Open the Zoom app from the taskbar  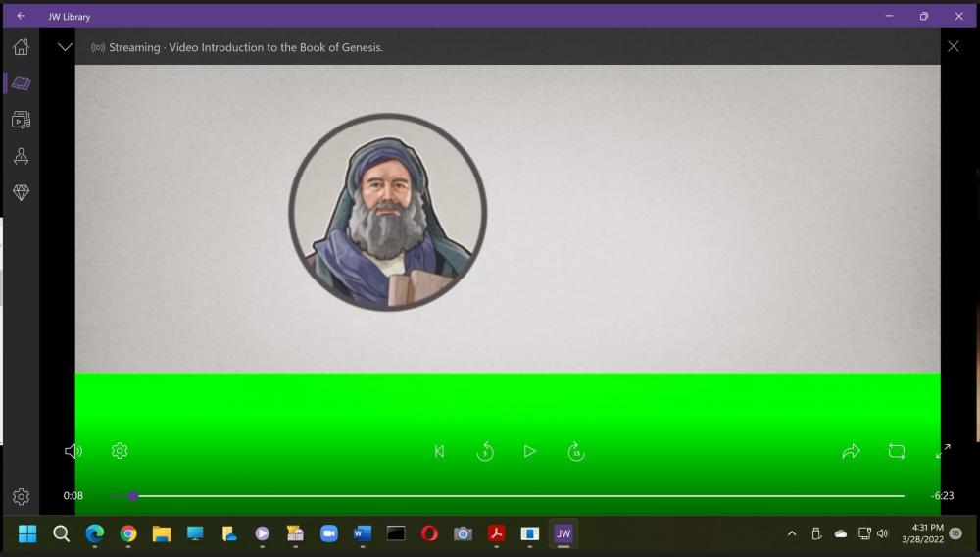(x=328, y=533)
